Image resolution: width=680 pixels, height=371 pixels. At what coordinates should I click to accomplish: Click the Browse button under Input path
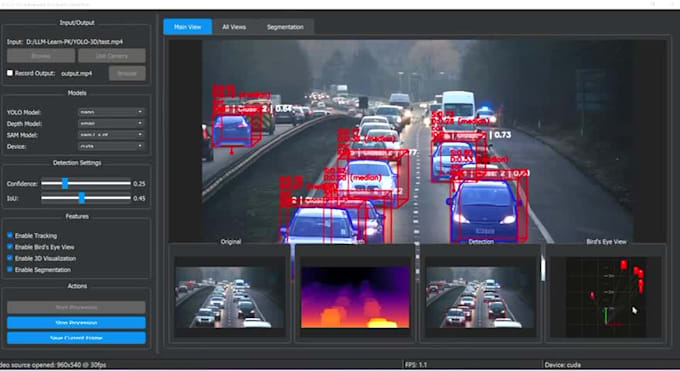pos(41,56)
